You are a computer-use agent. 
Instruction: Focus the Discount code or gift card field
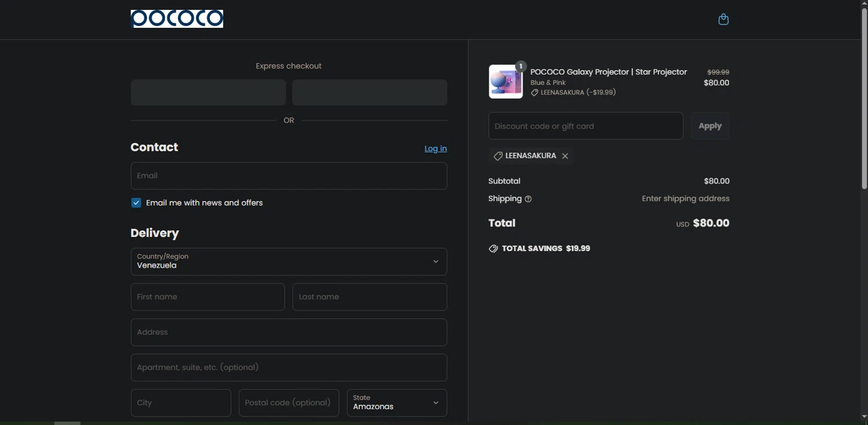pos(586,126)
